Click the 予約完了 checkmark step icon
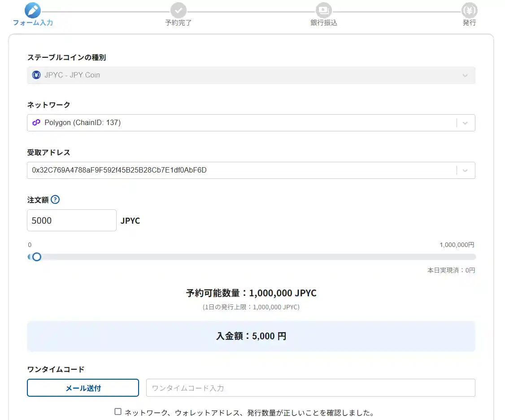The height and width of the screenshot is (420, 505). point(178,10)
